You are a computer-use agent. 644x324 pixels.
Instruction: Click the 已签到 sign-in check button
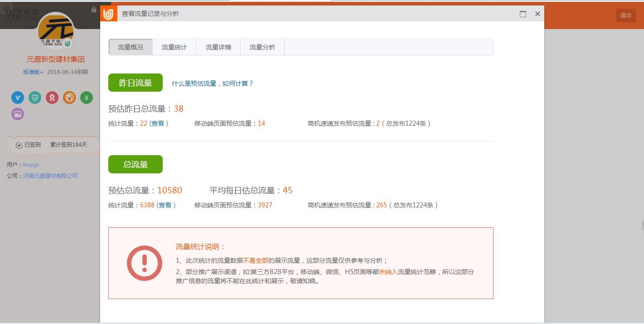coord(29,145)
